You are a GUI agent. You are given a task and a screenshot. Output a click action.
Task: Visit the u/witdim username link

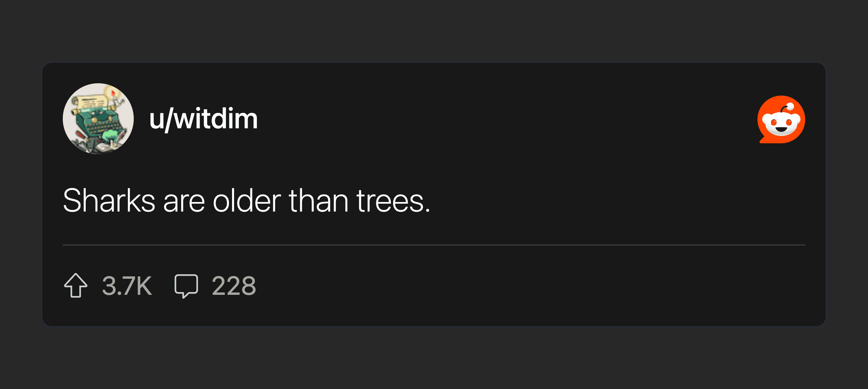tap(203, 119)
